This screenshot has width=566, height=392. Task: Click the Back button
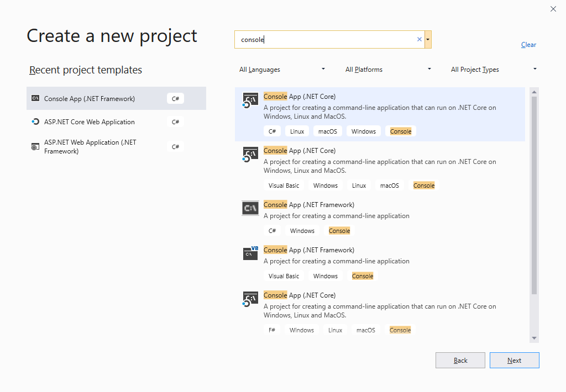[460, 361]
